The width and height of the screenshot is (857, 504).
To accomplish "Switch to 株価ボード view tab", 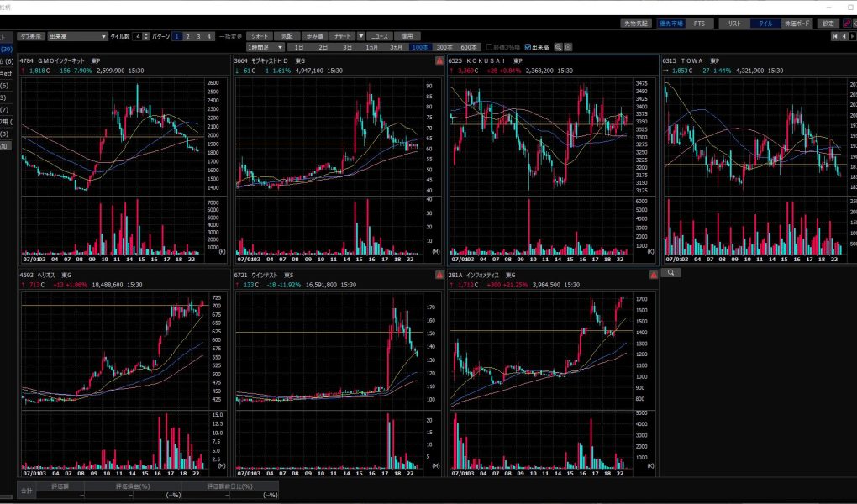I will [795, 24].
